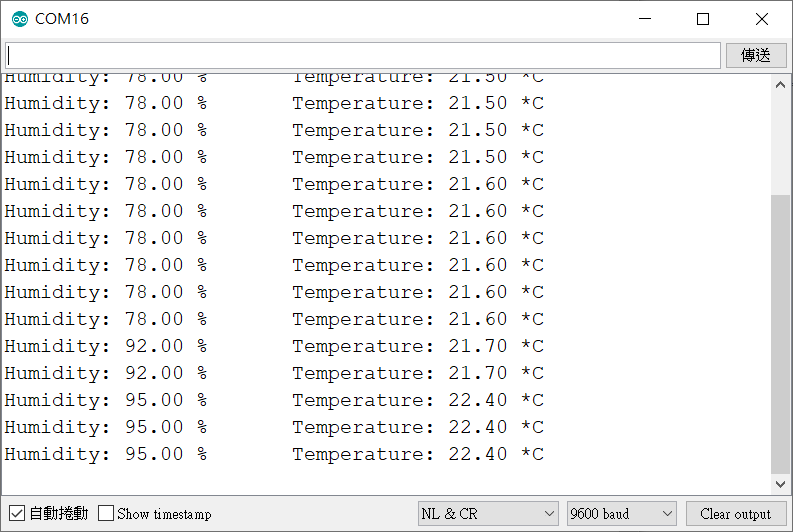The image size is (793, 532).
Task: Open the 9600 baud rate dropdown
Action: click(x=622, y=514)
